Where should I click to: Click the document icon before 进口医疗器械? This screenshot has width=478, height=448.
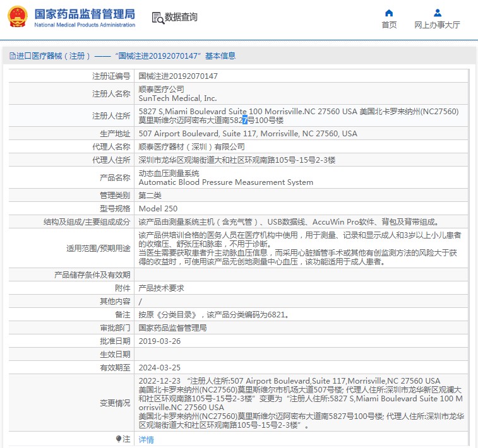[13, 56]
